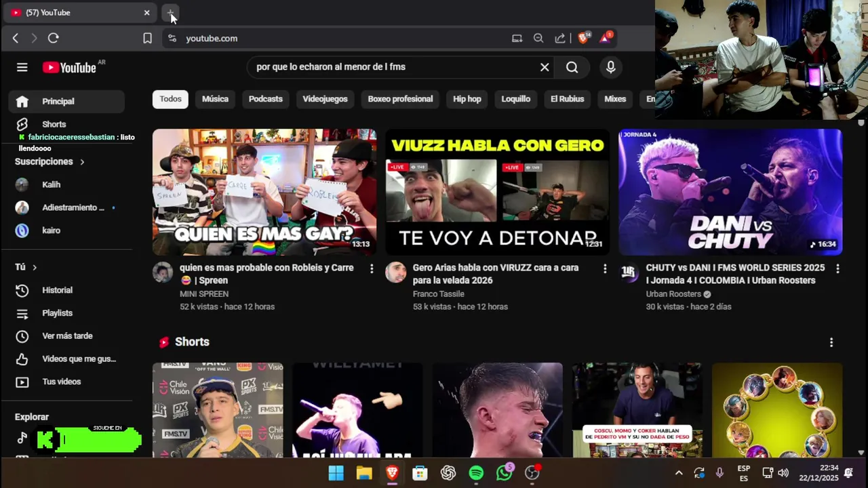Viewport: 868px width, 488px height.
Task: Select the Videojuegos filter chip
Action: coord(325,99)
